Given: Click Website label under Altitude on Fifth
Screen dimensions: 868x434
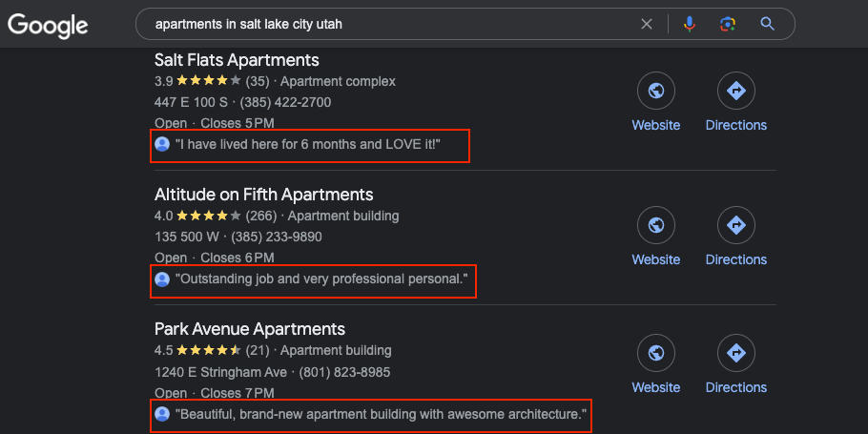Looking at the screenshot, I should pos(656,259).
